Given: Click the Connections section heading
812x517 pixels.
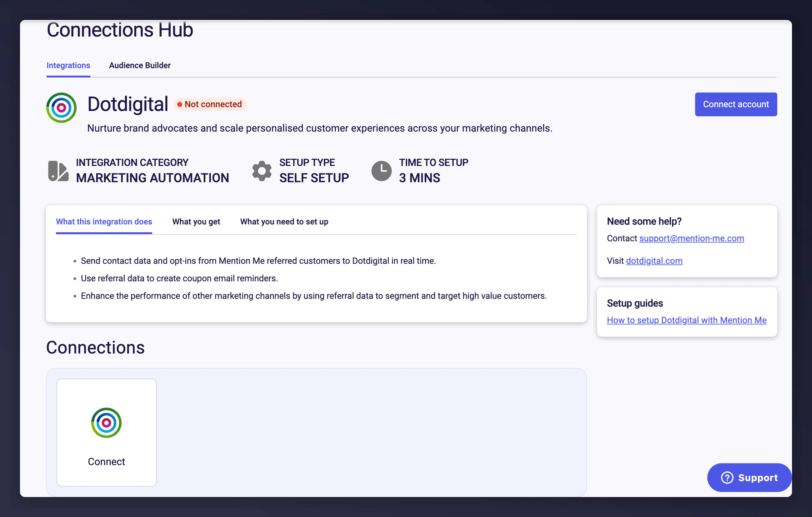Looking at the screenshot, I should tap(95, 347).
